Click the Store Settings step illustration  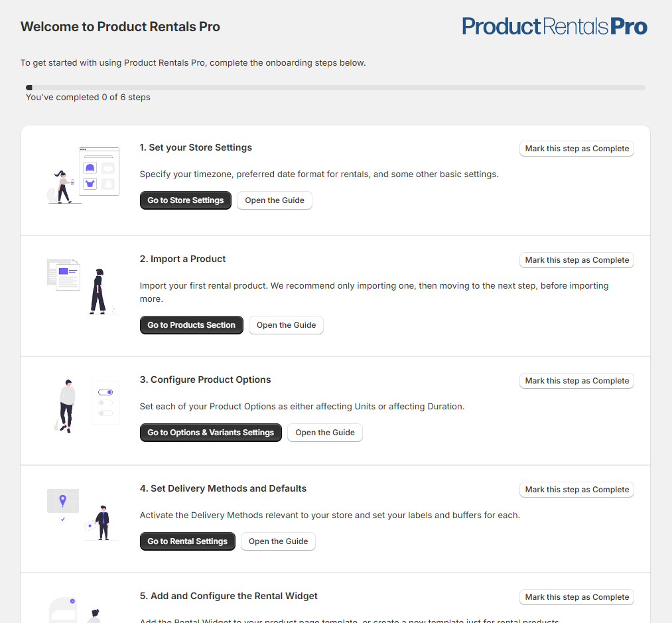point(84,175)
